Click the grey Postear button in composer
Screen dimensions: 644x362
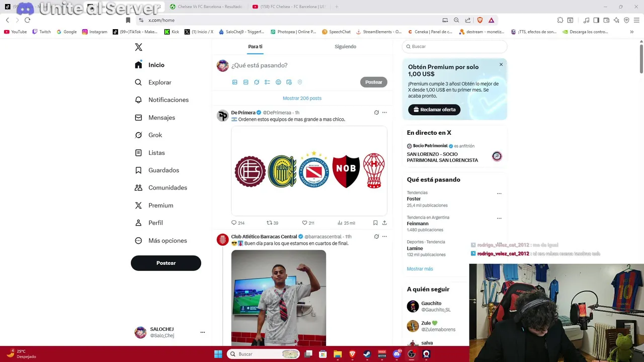point(374,82)
